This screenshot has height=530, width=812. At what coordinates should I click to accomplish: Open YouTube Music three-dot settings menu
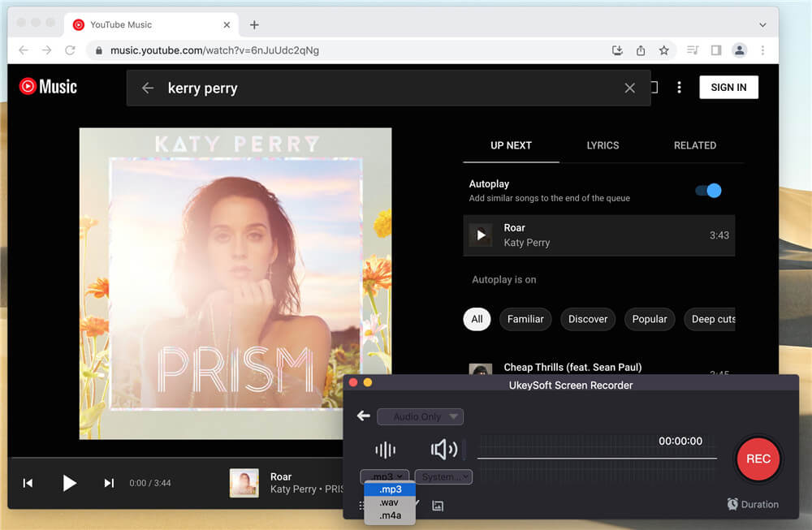point(679,88)
